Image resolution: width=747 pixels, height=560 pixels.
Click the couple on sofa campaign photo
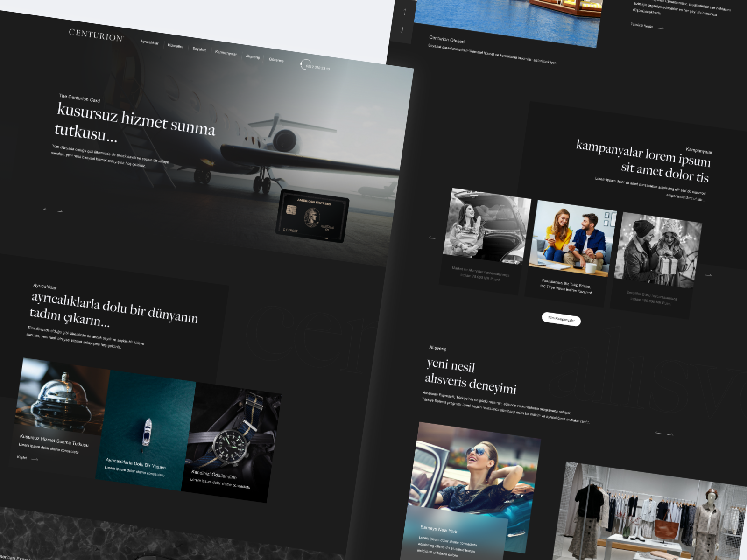(x=573, y=239)
